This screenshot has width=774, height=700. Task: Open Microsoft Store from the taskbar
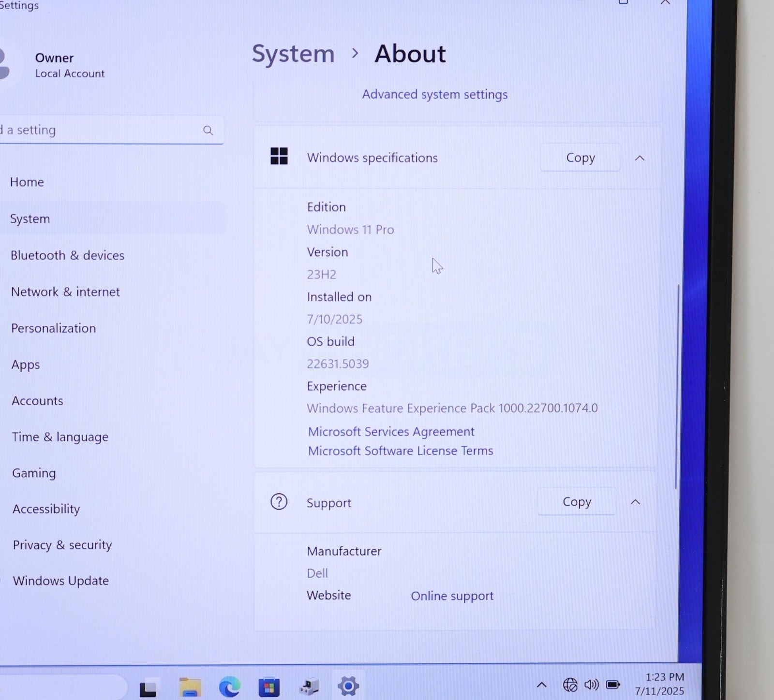[x=269, y=686]
